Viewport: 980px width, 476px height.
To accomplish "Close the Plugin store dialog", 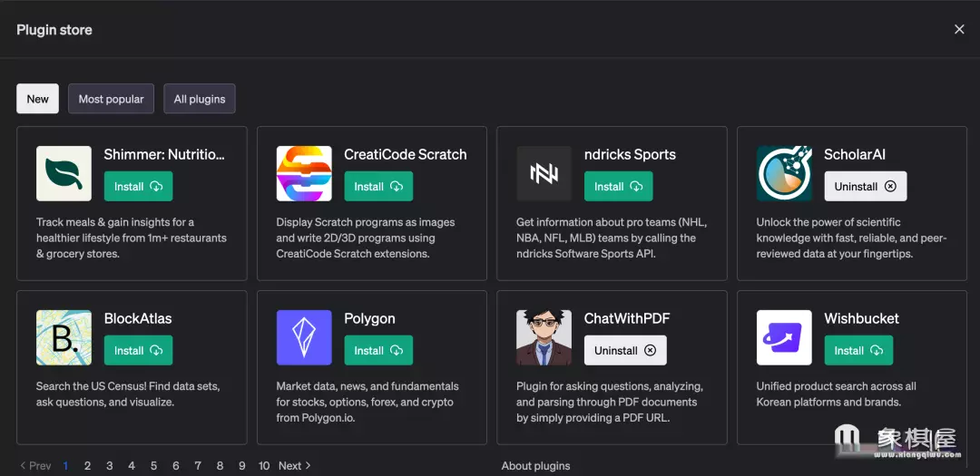I will click(959, 30).
